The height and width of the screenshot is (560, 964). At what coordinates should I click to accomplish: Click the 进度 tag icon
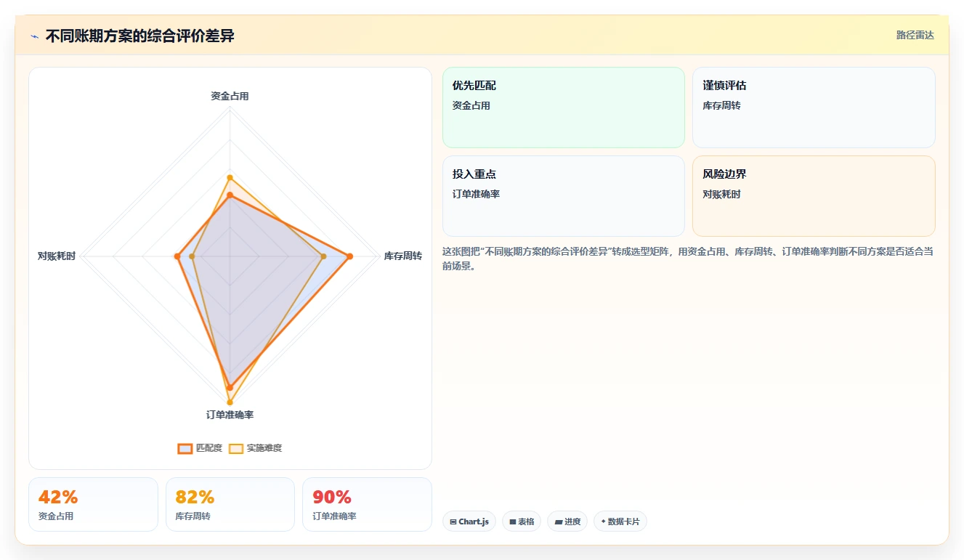pos(558,522)
